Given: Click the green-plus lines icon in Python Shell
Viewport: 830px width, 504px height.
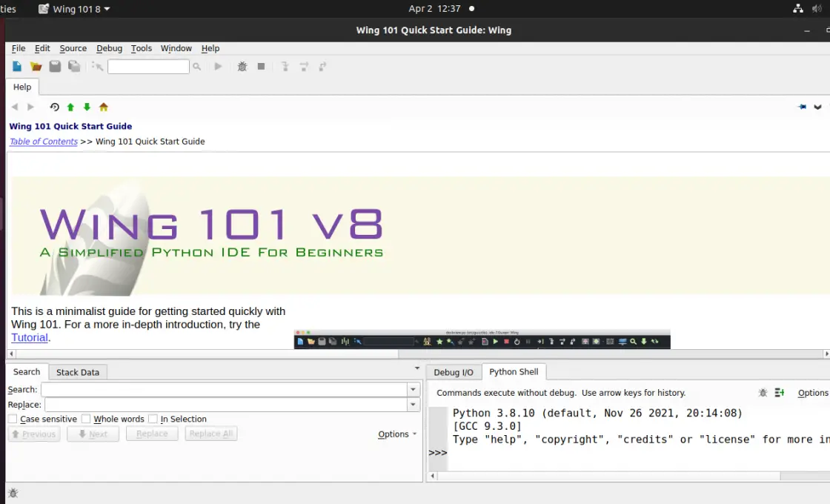Looking at the screenshot, I should [x=780, y=393].
